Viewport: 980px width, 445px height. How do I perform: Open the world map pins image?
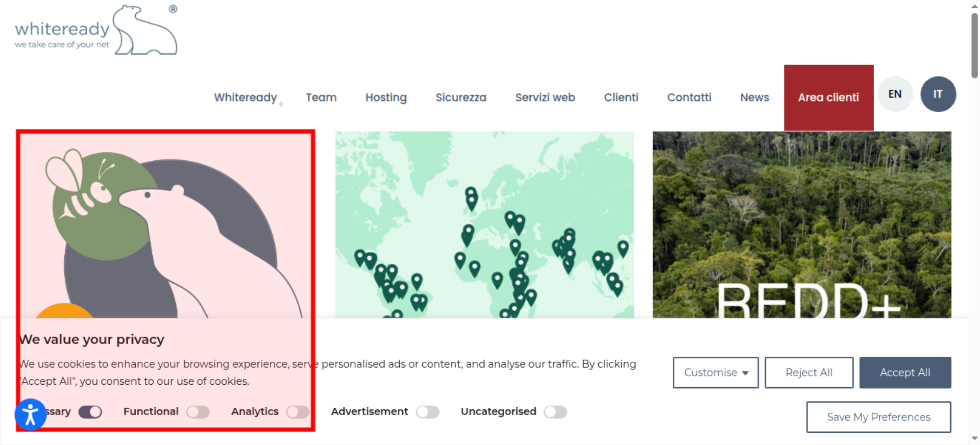(x=485, y=225)
